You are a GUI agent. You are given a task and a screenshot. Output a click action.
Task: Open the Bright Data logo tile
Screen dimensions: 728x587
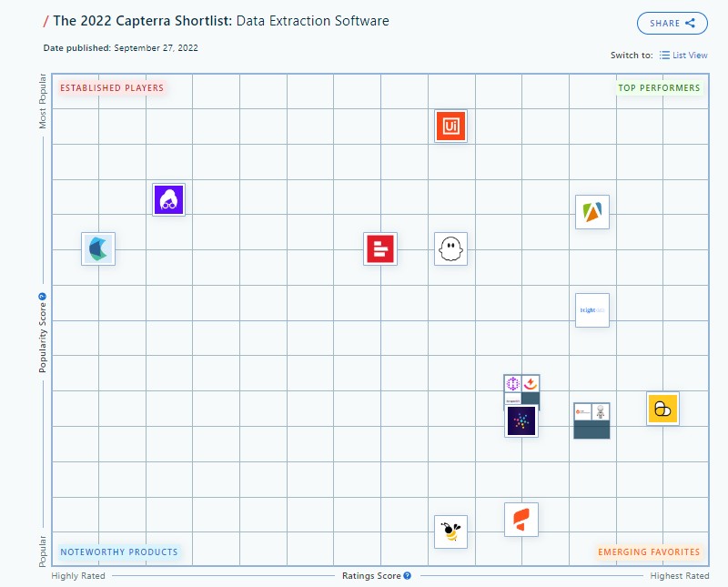point(592,310)
